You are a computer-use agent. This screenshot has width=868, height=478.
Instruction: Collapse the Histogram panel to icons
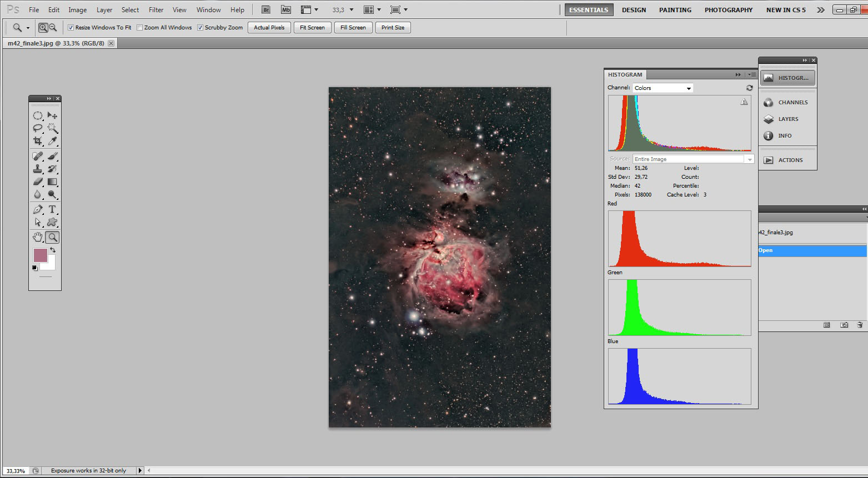[x=738, y=74]
